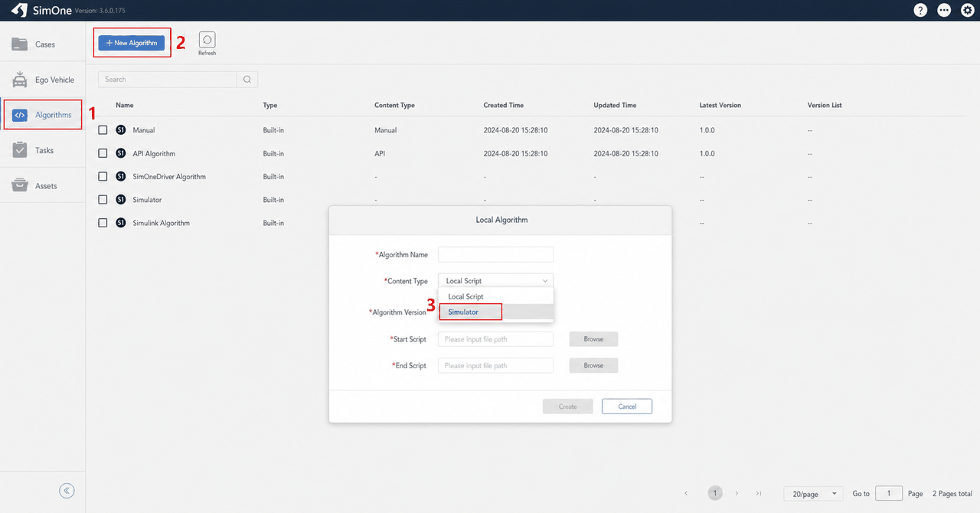Viewport: 980px width, 513px height.
Task: Click the Simulator name in table
Action: pos(147,199)
